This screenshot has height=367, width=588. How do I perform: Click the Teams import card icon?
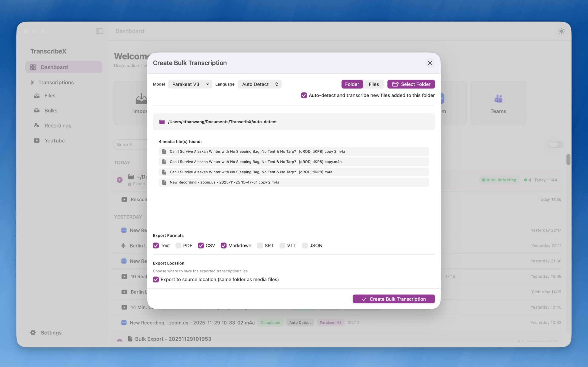point(498,99)
